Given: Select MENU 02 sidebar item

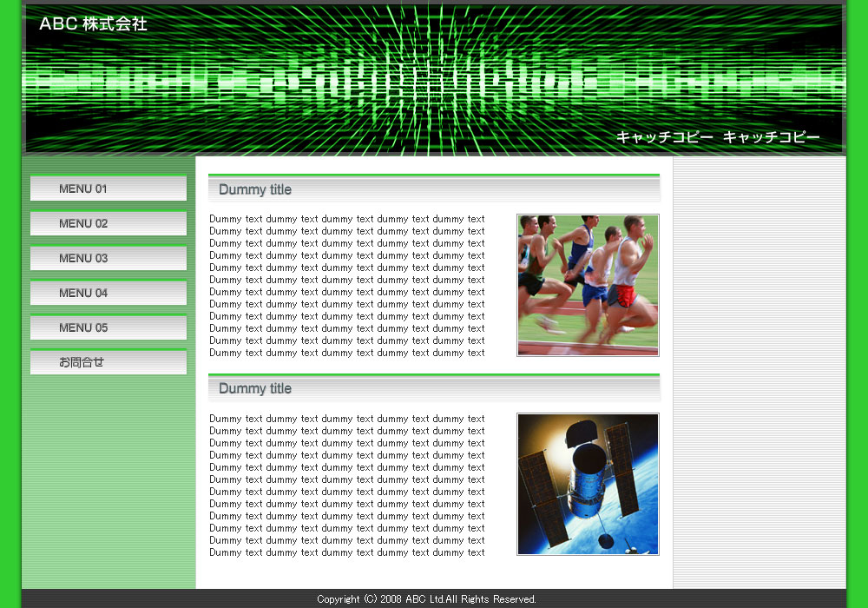Looking at the screenshot, I should pos(108,223).
